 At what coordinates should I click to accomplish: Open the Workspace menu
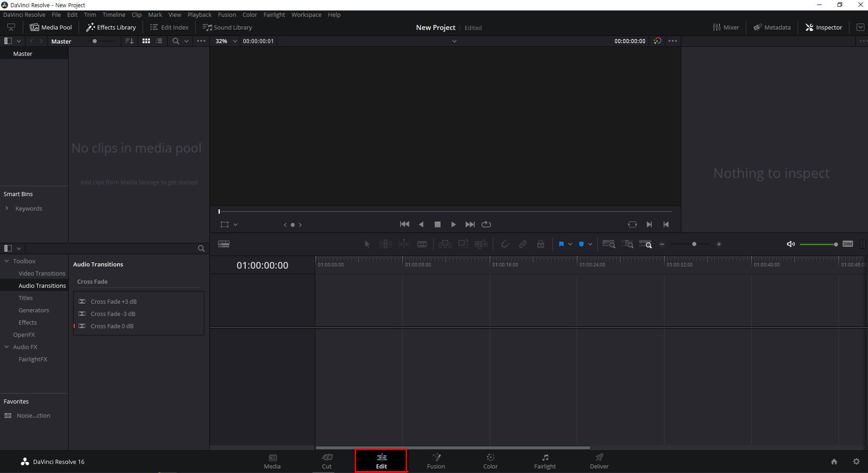click(x=306, y=15)
